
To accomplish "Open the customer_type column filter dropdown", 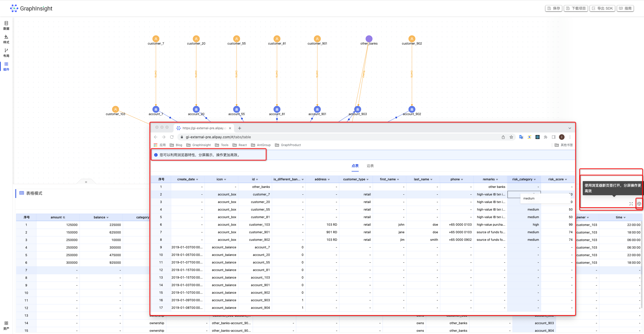I will [368, 180].
